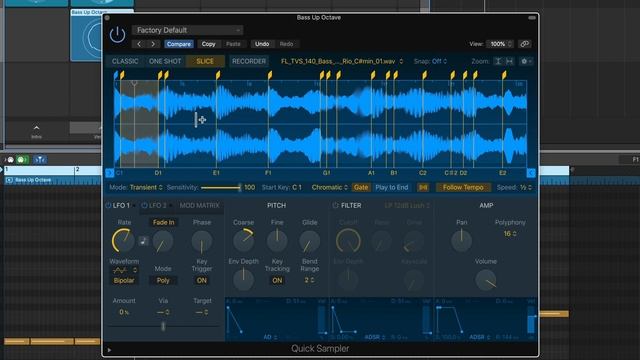
Task: Open the LFO Via source dropdown
Action: (x=163, y=312)
